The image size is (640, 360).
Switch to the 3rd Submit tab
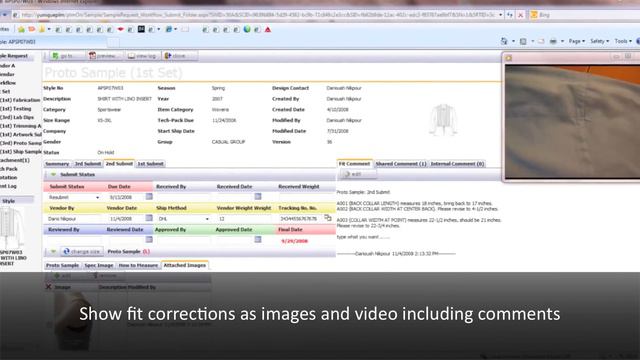point(87,164)
